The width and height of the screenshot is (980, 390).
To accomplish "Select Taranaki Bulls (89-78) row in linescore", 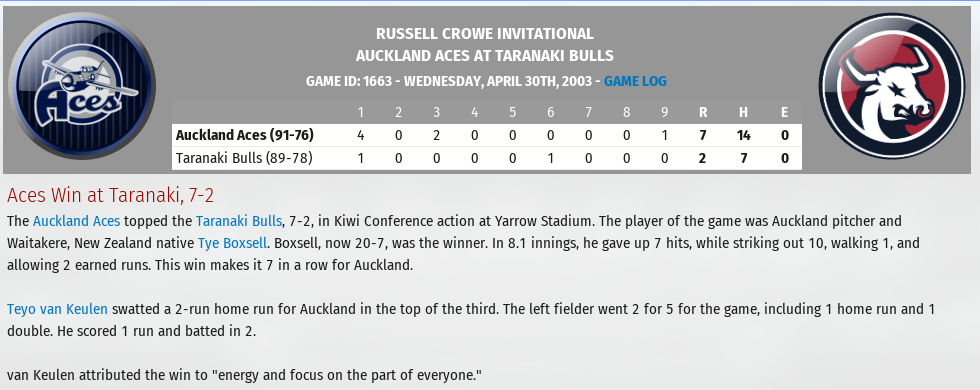I will pos(486,158).
